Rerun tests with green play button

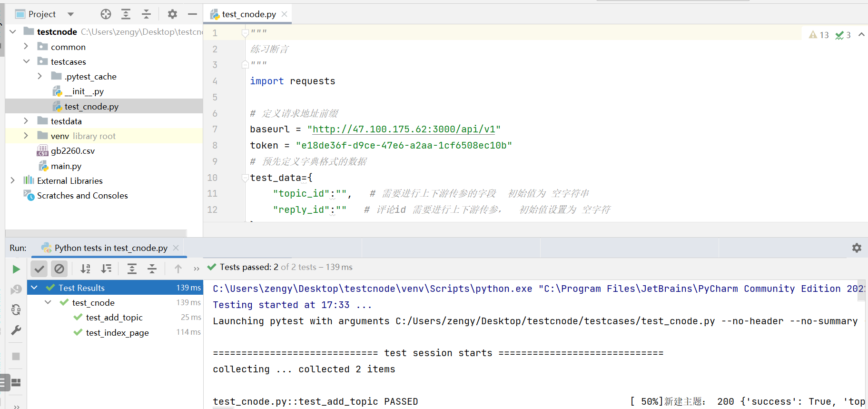tap(16, 269)
